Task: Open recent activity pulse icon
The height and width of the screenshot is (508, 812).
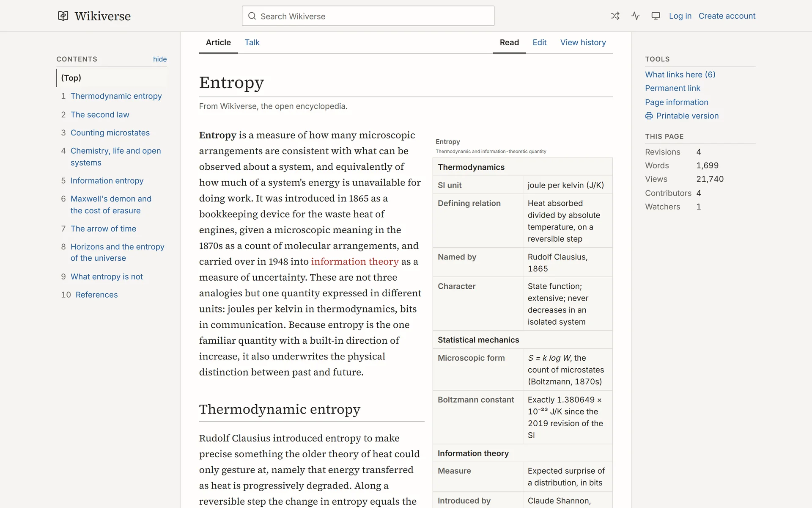Action: coord(635,16)
